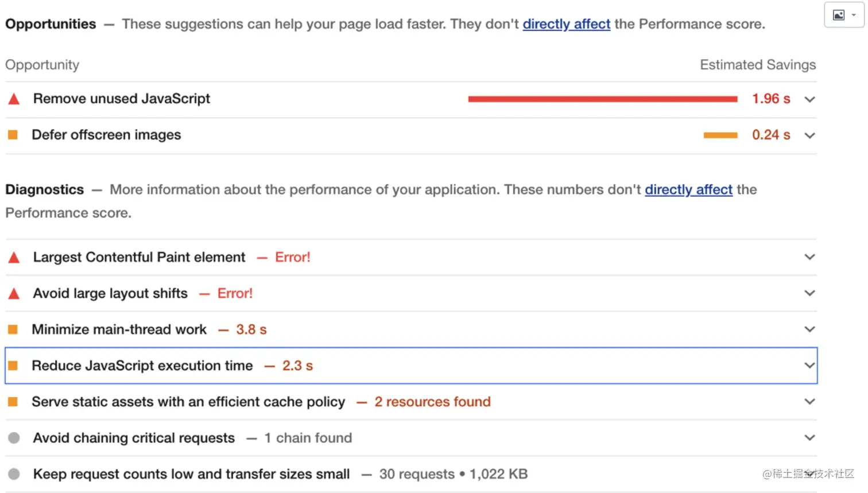This screenshot has height=493, width=868.
Task: Click gray circle beside Avoid chaining critical requests
Action: coord(14,438)
